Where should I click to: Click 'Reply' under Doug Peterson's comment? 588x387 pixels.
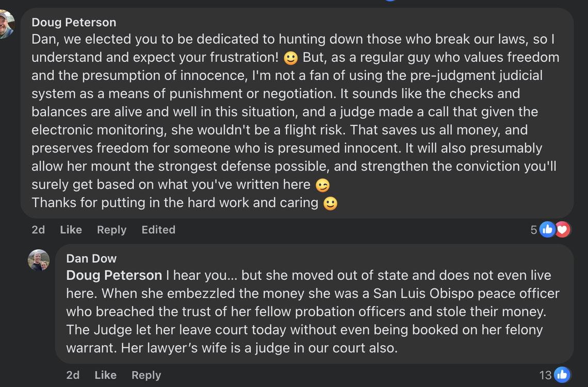(x=111, y=230)
